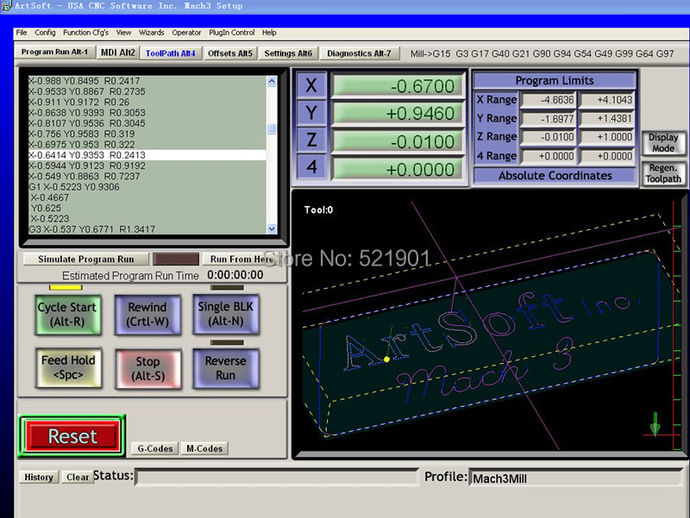Click the Absolute Coordinates label

point(555,176)
